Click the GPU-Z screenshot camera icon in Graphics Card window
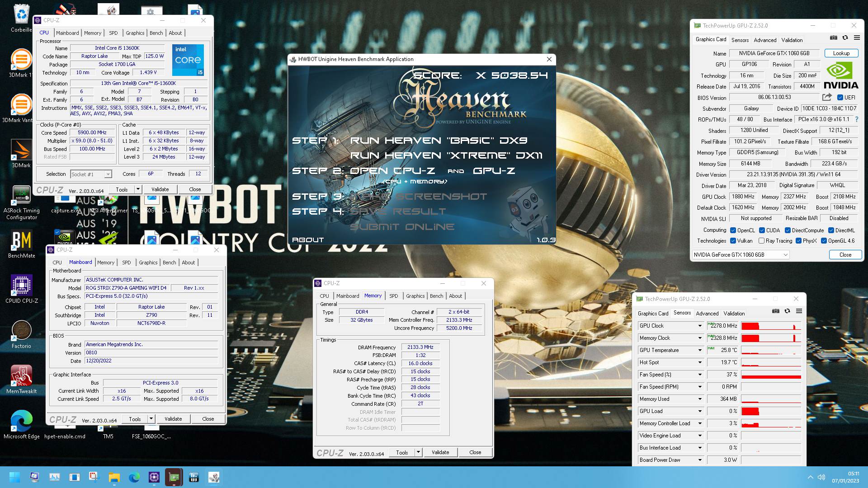The width and height of the screenshot is (868, 488). [x=834, y=38]
